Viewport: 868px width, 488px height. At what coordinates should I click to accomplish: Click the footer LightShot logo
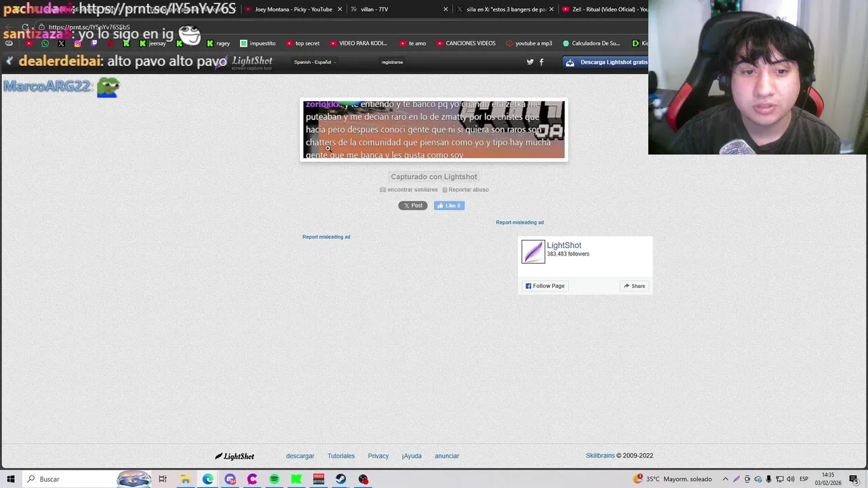tap(235, 456)
